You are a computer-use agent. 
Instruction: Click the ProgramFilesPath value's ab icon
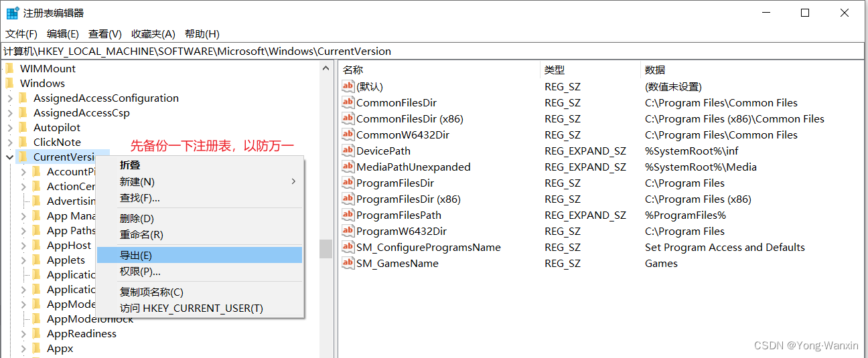coord(348,215)
